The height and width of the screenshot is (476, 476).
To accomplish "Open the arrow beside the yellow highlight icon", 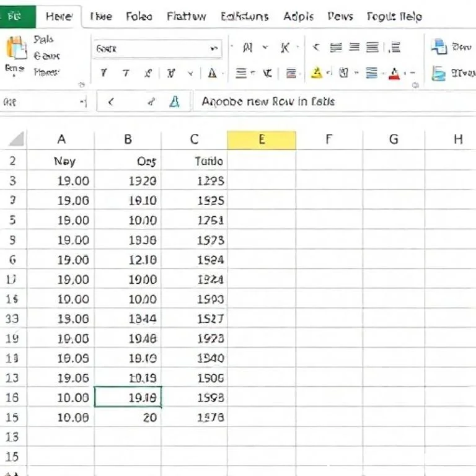I will pyautogui.click(x=329, y=73).
